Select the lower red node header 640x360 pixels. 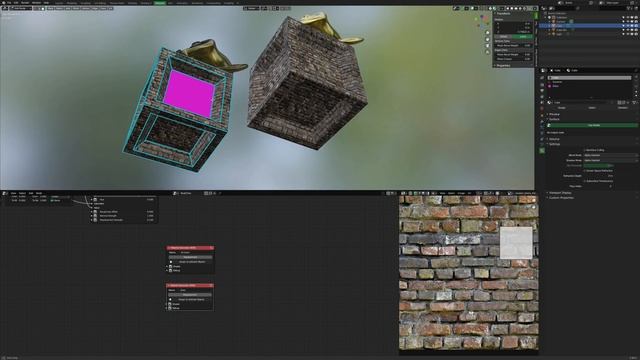click(x=190, y=285)
